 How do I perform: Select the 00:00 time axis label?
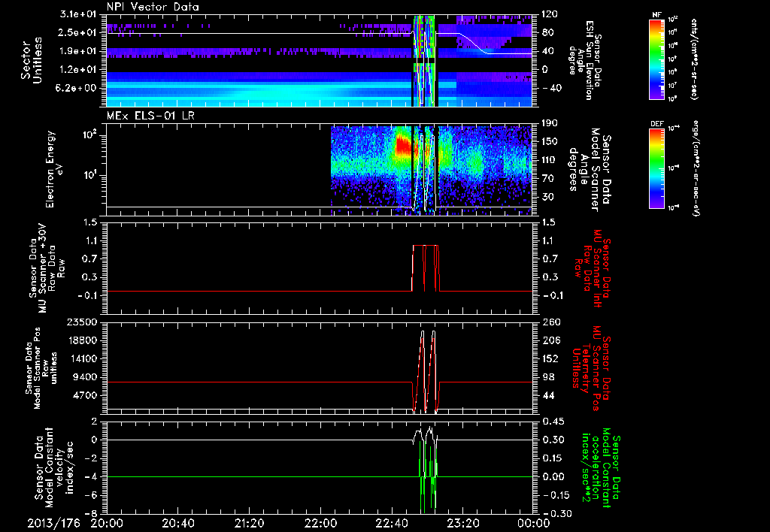click(533, 523)
